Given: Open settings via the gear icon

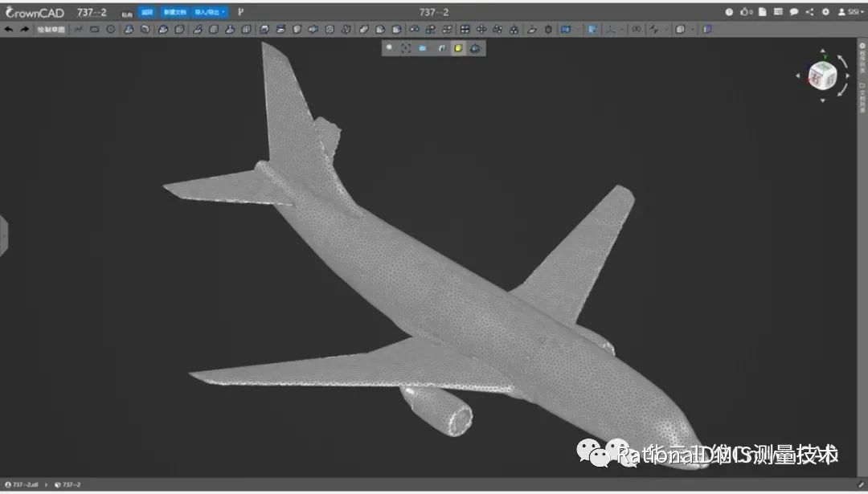Looking at the screenshot, I should pyautogui.click(x=825, y=12).
